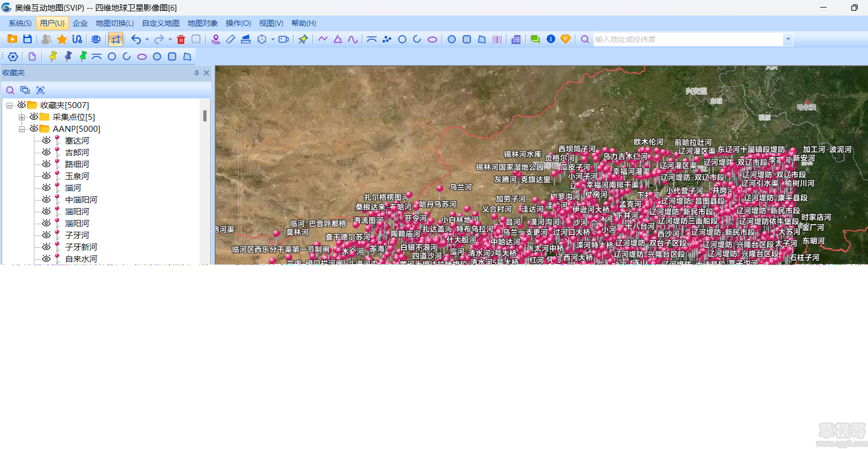Click the 输入地址或经纬度 search field
Screen dimensions: 868x449
tap(688, 39)
